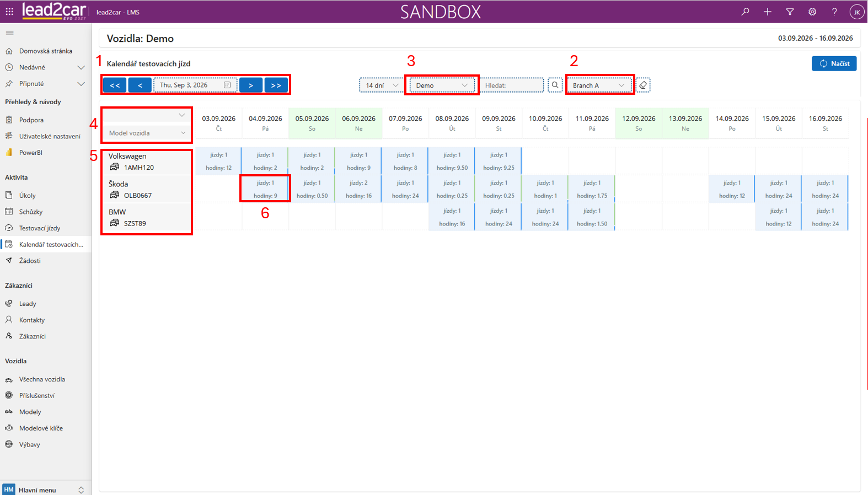Click the calendar icon in the date field
The height and width of the screenshot is (495, 868).
[x=227, y=85]
